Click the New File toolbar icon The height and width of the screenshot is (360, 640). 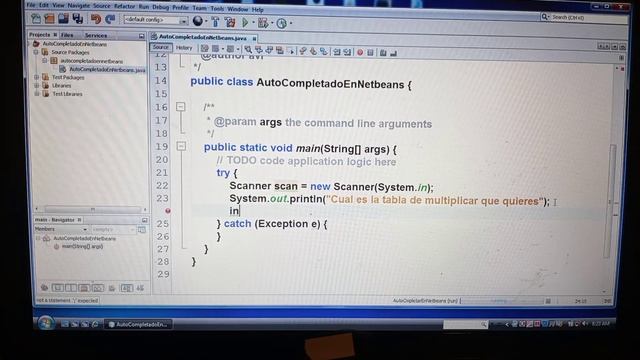(36, 19)
